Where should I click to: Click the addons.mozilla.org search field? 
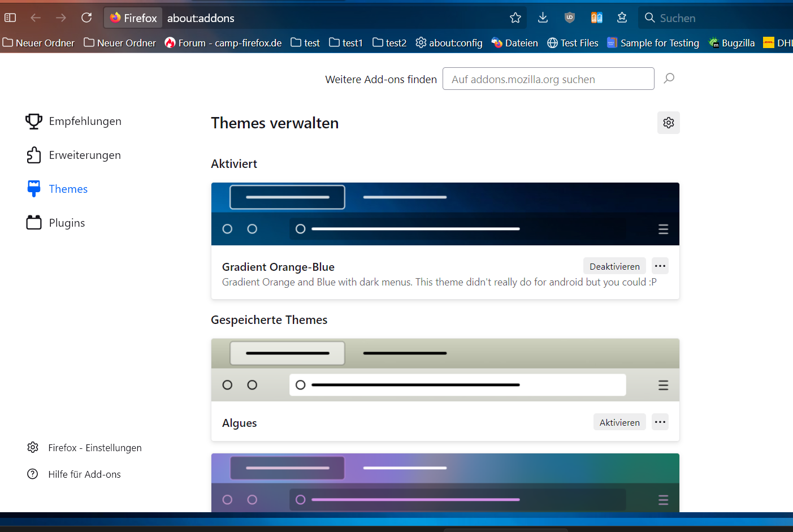pyautogui.click(x=548, y=79)
